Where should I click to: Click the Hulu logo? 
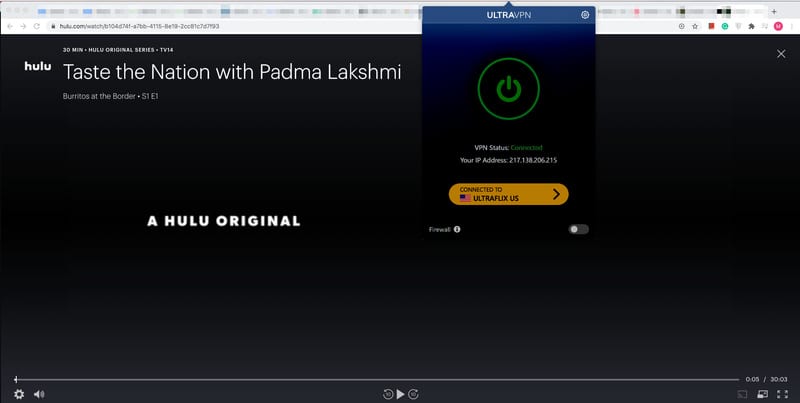click(x=38, y=66)
